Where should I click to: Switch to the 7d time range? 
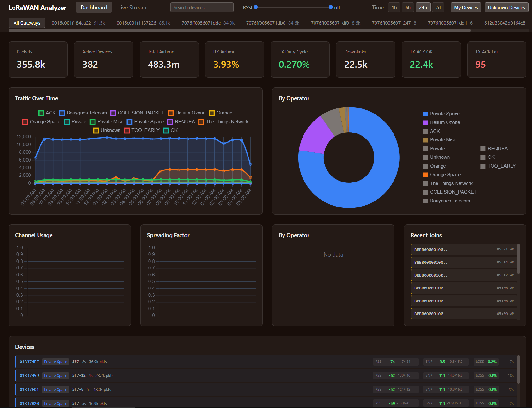point(438,7)
